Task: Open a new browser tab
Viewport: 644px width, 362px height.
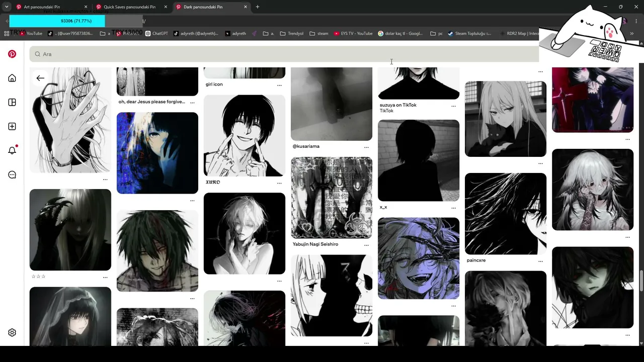Action: pos(258,7)
